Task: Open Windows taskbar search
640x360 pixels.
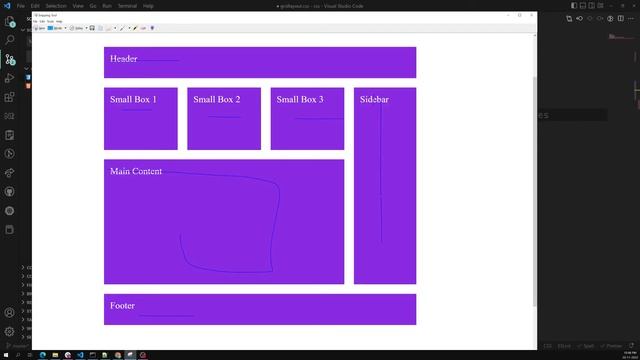Action: tap(18, 355)
